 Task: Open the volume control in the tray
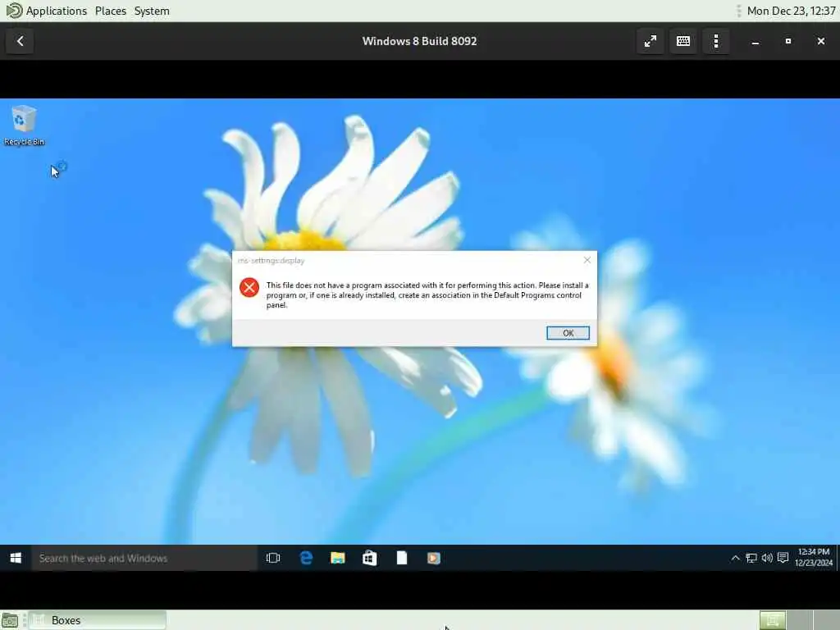point(767,558)
